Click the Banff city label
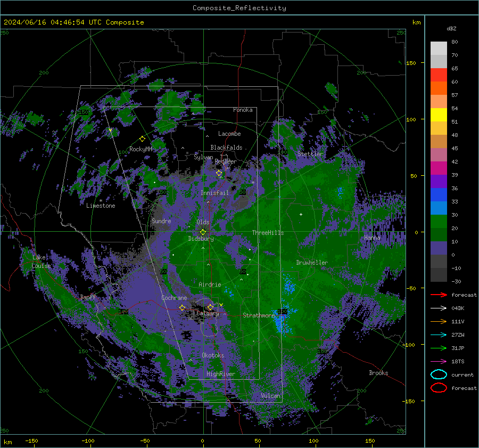This screenshot has height=448, width=479. tap(88, 297)
